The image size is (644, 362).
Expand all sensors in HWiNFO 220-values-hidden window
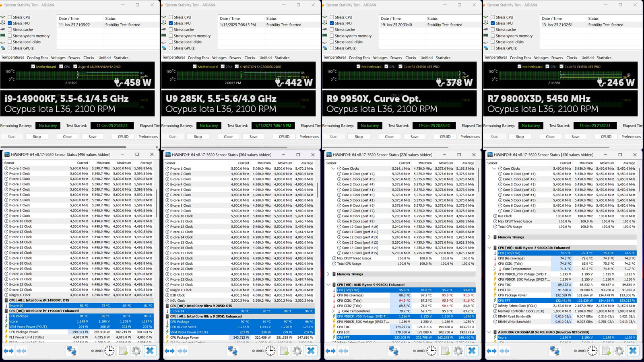point(330,351)
